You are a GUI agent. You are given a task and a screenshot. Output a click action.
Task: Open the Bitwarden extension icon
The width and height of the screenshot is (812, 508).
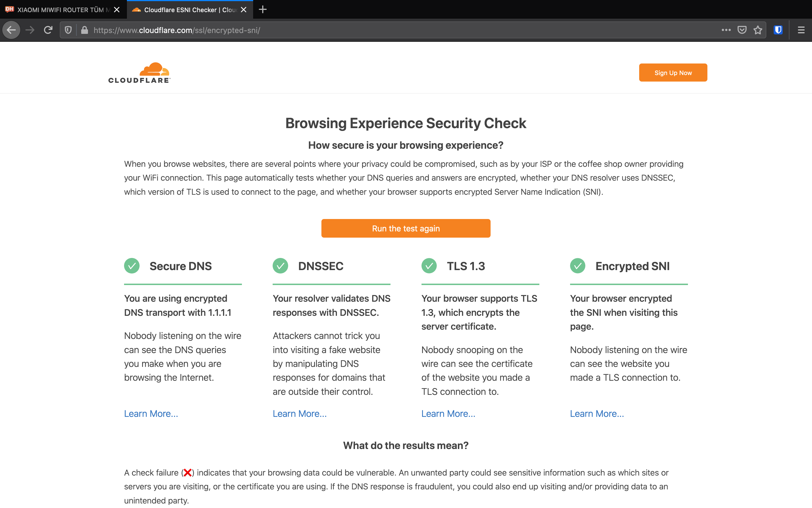778,30
